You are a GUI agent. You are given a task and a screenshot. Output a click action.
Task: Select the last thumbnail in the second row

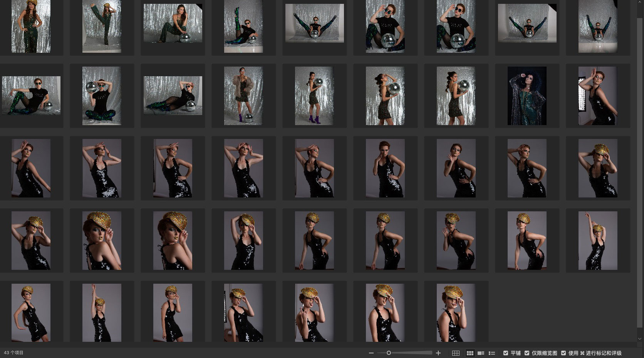[x=598, y=96]
